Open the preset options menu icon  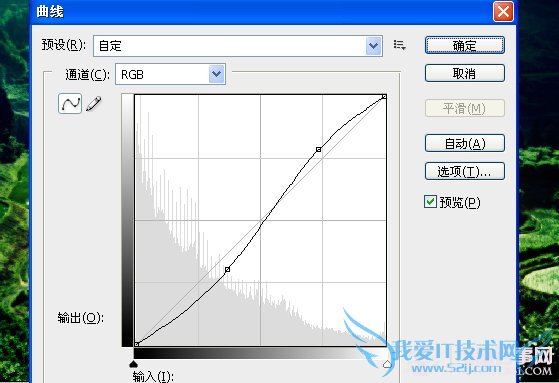click(400, 45)
